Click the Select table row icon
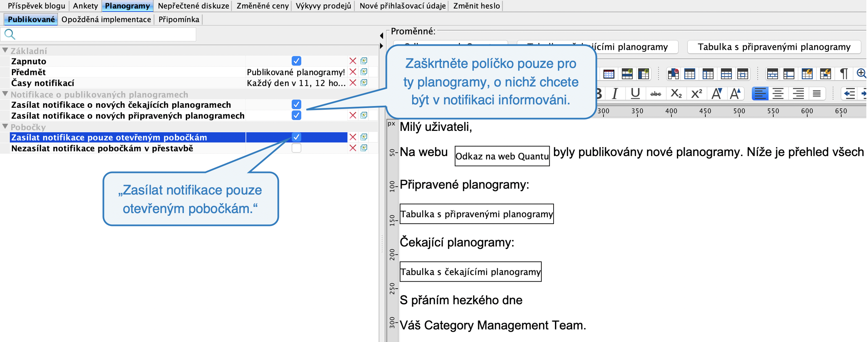The width and height of the screenshot is (868, 342). point(726,74)
